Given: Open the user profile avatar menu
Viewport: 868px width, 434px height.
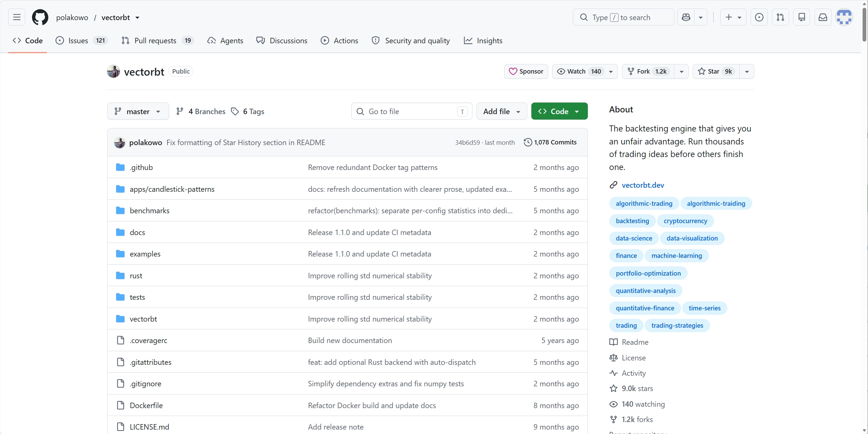Looking at the screenshot, I should click(x=844, y=17).
